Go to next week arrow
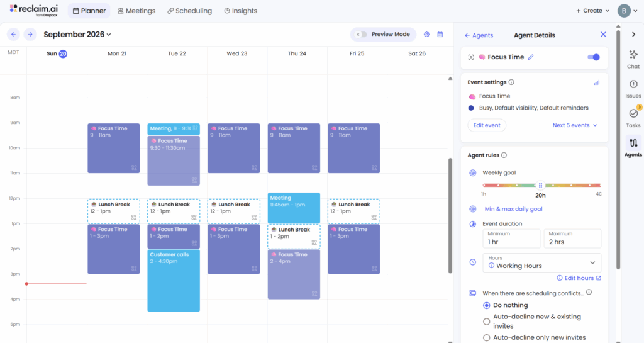This screenshot has width=644, height=343. tap(30, 35)
